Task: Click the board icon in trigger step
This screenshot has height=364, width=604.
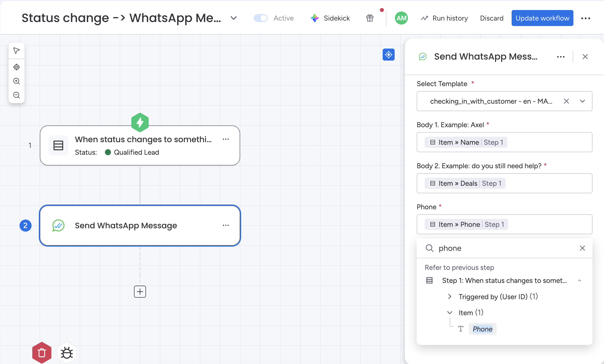Action: pos(58,145)
